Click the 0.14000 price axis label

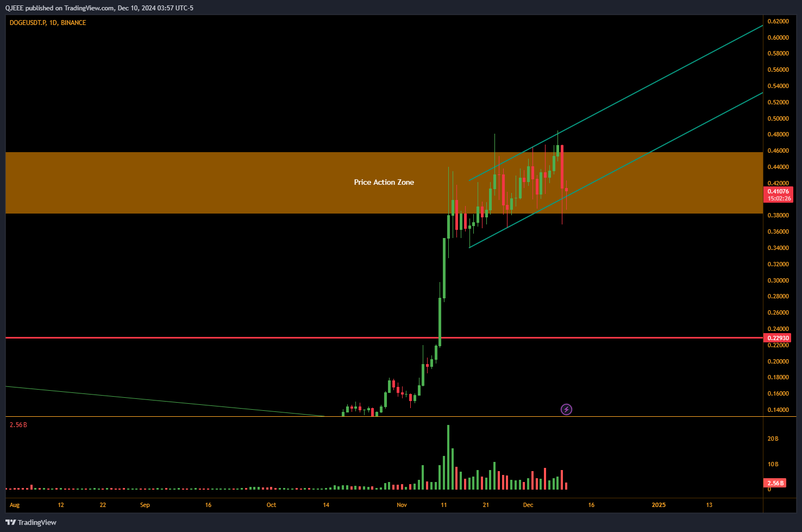pos(778,410)
